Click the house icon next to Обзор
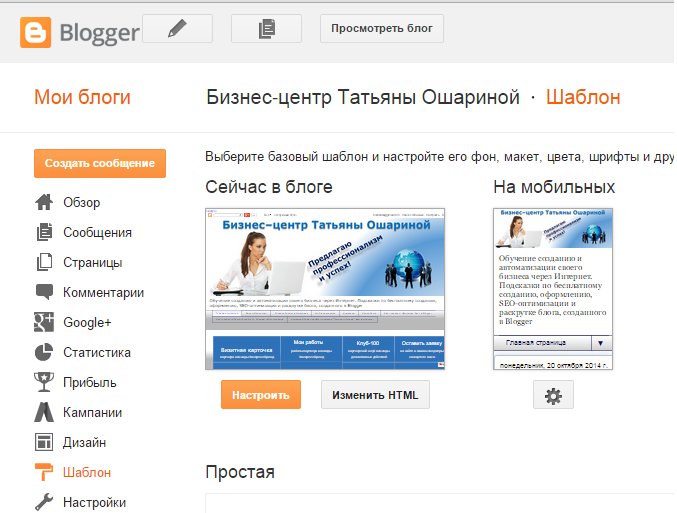 44,202
